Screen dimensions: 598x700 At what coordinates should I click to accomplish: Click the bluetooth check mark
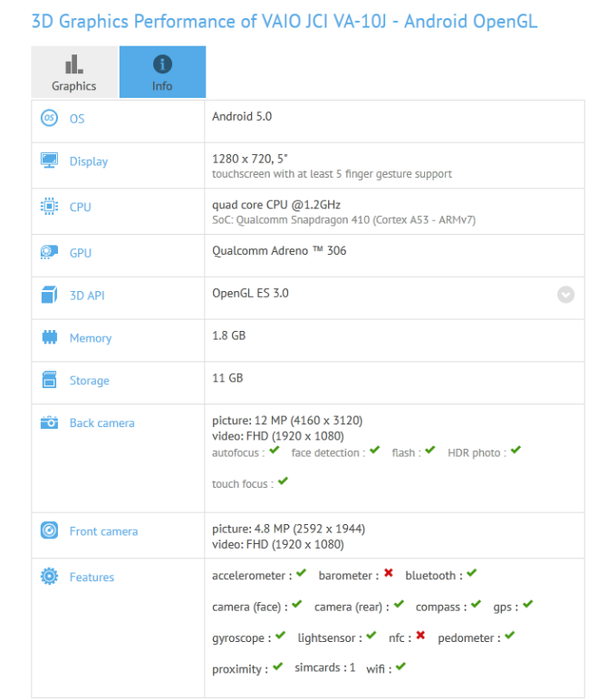click(472, 573)
